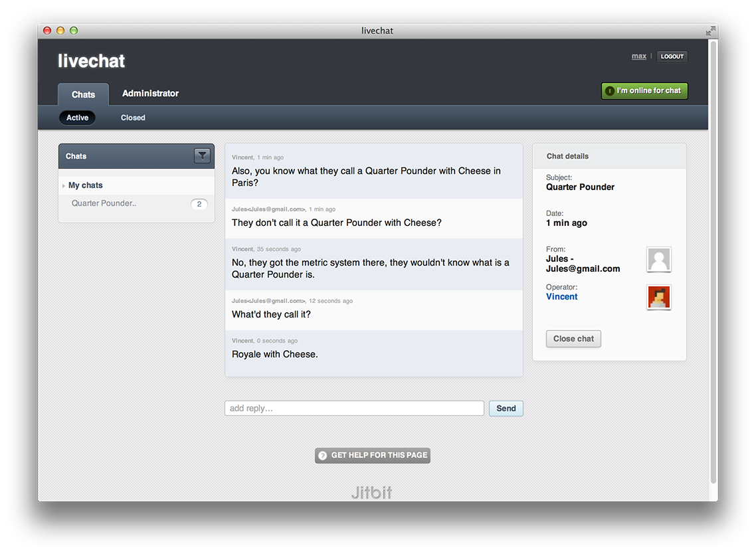The image size is (756, 554).
Task: Toggle the "I'm online for chat" status
Action: point(644,90)
